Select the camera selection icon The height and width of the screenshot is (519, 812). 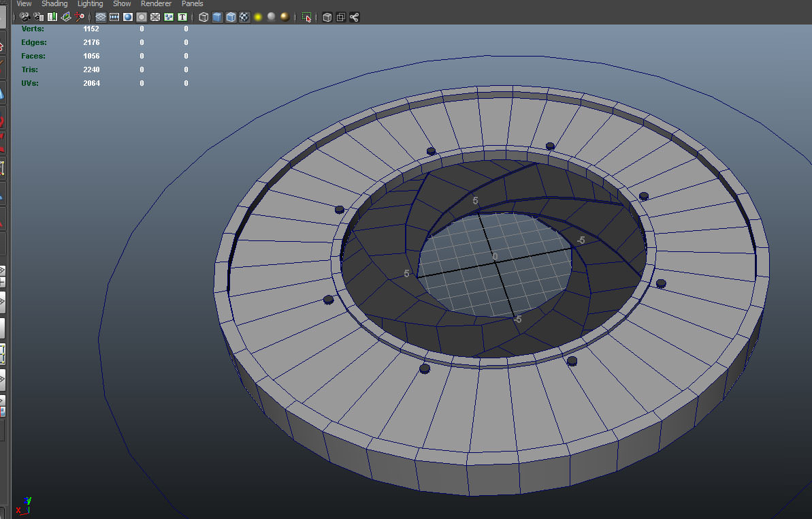tap(24, 17)
